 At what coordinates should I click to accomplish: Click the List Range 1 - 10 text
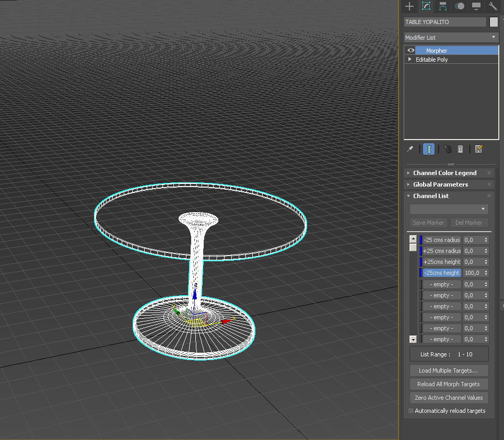(x=447, y=354)
